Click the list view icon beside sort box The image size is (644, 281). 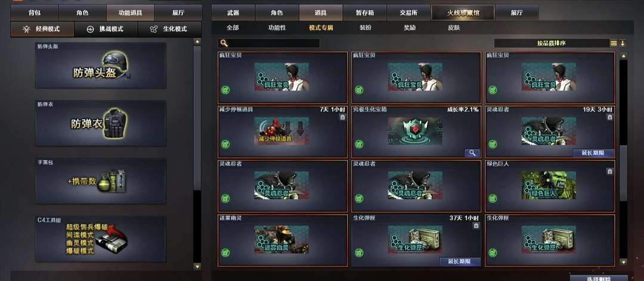click(x=614, y=43)
